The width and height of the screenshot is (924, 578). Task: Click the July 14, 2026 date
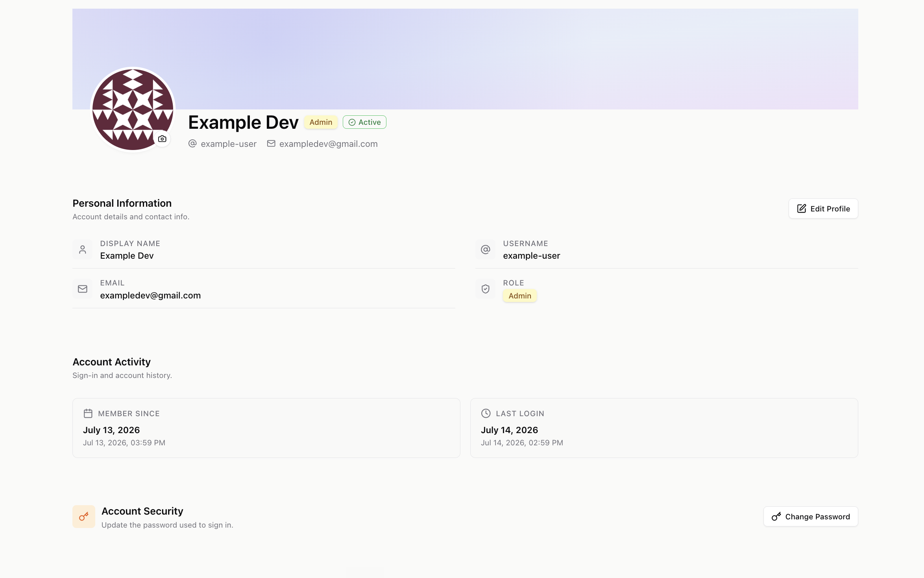click(509, 430)
